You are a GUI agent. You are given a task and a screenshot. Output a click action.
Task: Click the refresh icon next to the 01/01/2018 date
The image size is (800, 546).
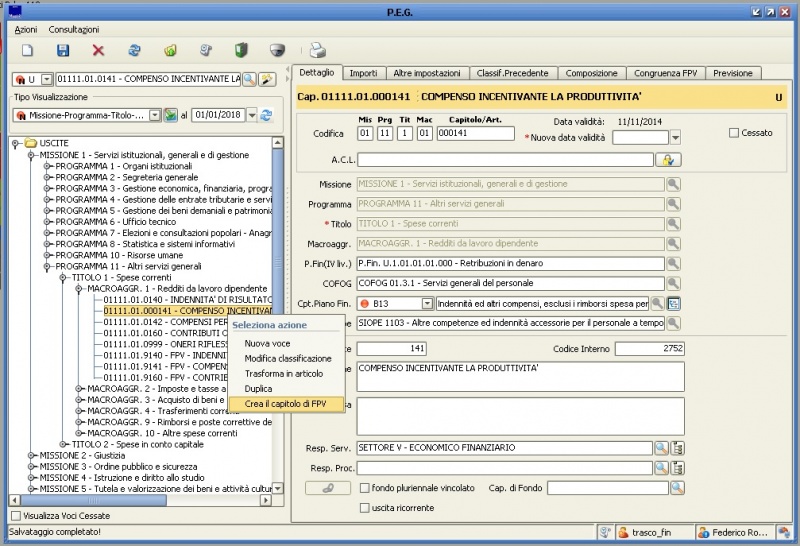[266, 115]
